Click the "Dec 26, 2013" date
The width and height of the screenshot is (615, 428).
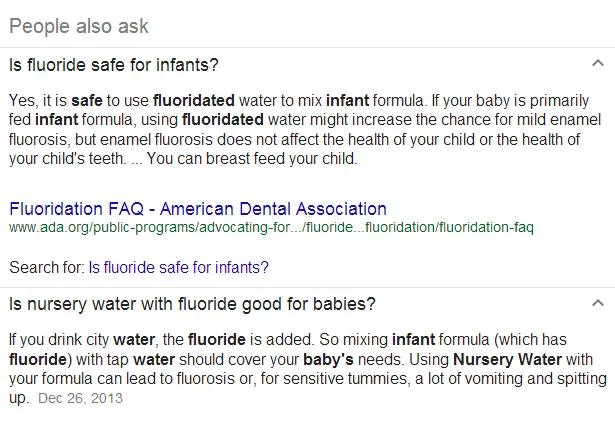point(80,399)
